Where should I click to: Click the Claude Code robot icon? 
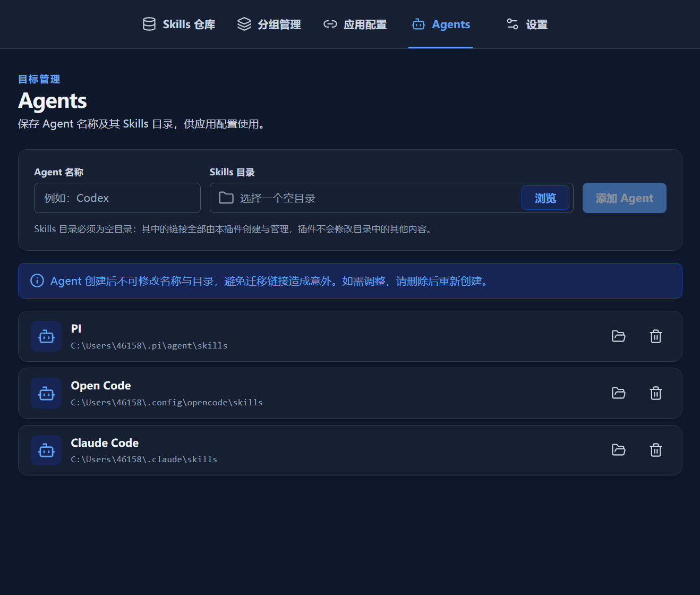(46, 450)
